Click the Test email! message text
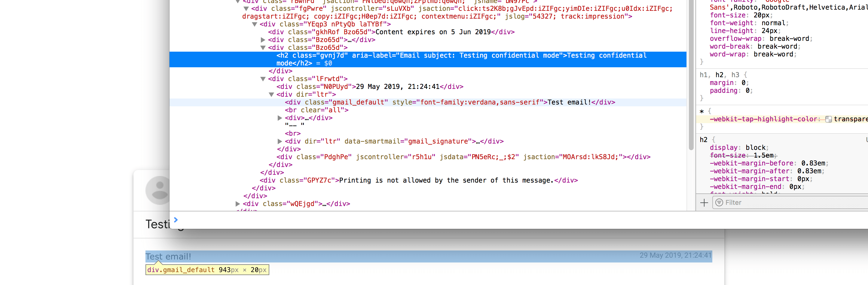Viewport: 868px width, 285px height. click(x=168, y=257)
